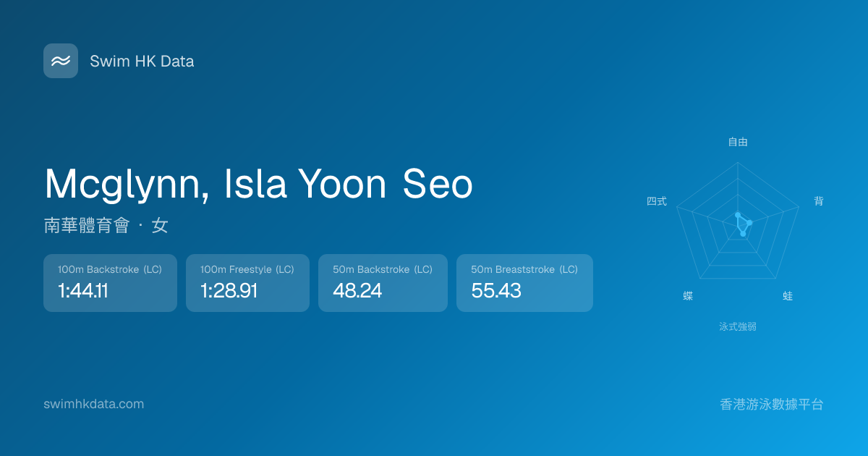Click the 香港游泳數據平台 footer text
This screenshot has width=868, height=456.
click(x=772, y=404)
